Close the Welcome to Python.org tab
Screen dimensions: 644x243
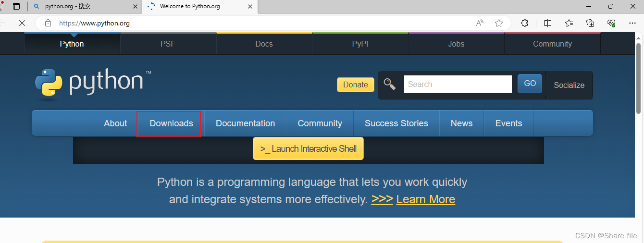250,6
